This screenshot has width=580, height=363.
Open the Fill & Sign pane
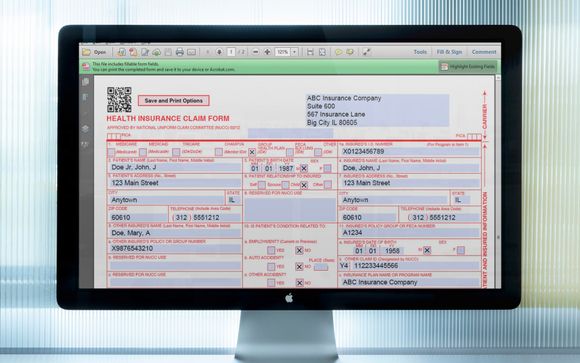pyautogui.click(x=449, y=52)
